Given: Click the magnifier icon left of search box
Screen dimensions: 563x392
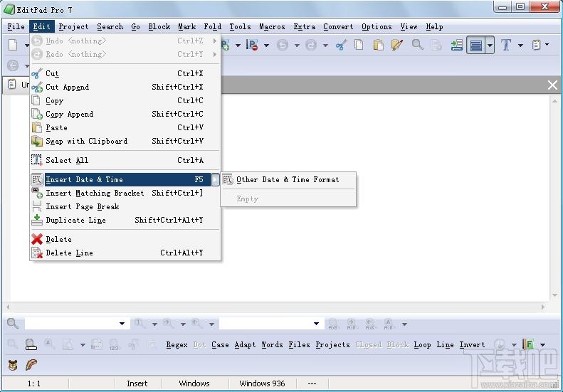Looking at the screenshot, I should point(13,323).
